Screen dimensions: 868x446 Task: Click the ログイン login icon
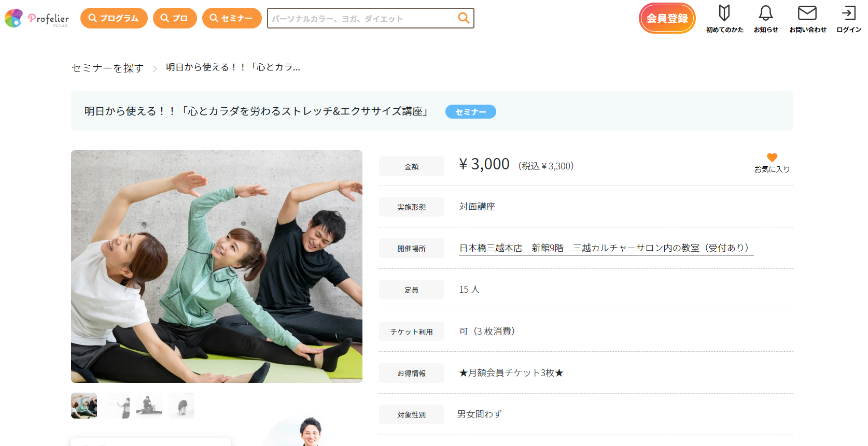pyautogui.click(x=849, y=19)
